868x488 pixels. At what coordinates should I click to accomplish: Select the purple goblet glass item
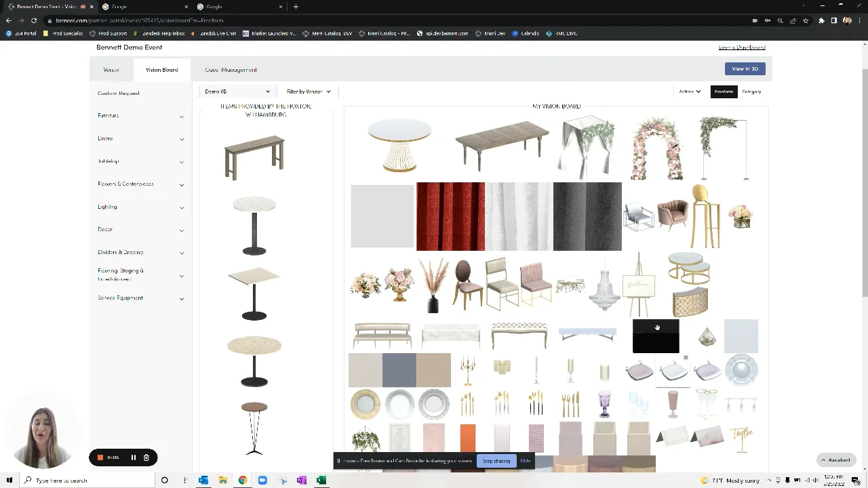pyautogui.click(x=604, y=404)
